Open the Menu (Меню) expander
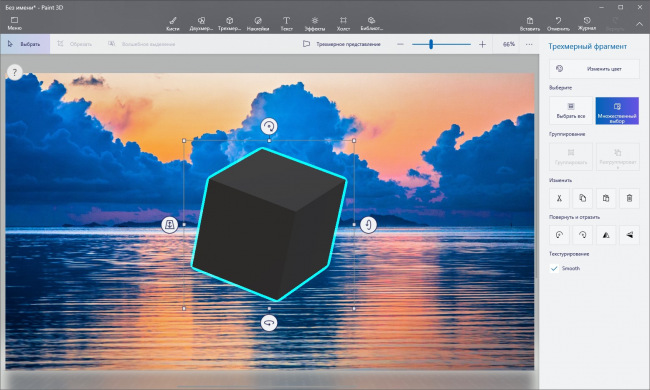Image resolution: width=650 pixels, height=390 pixels. [x=15, y=24]
